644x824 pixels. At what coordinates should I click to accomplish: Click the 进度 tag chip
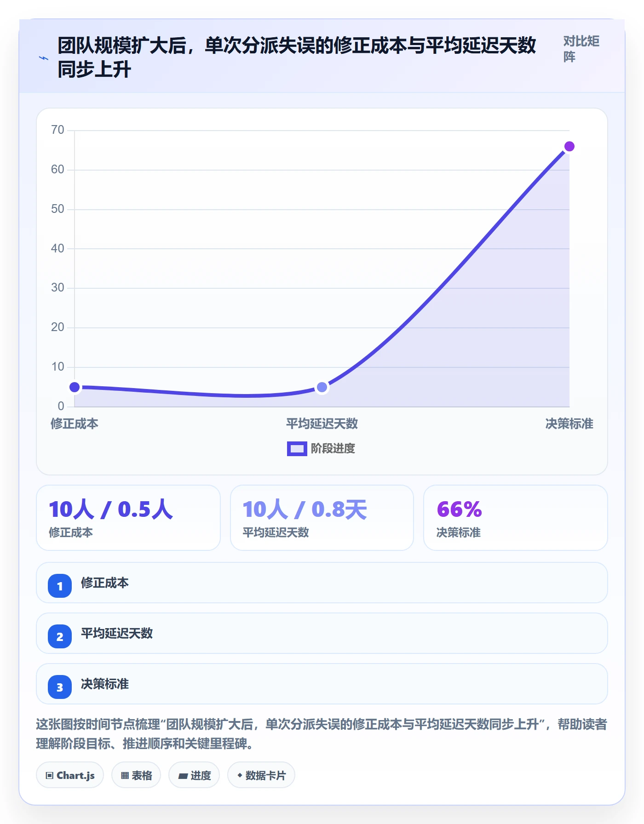pos(194,775)
